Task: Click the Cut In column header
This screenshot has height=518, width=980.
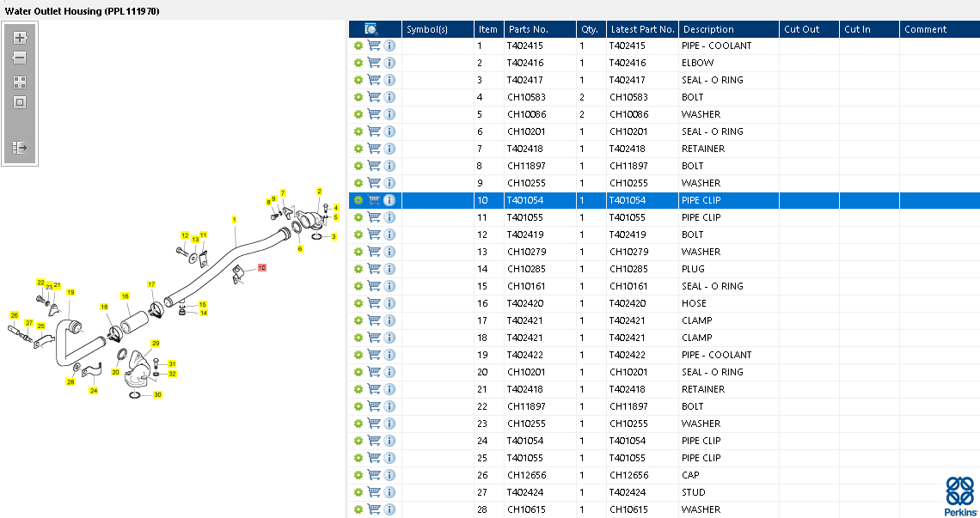Action: pos(869,29)
